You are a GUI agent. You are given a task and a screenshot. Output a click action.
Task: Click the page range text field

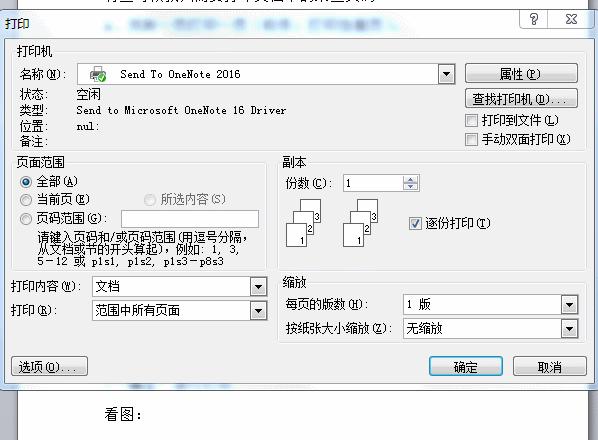pyautogui.click(x=190, y=219)
